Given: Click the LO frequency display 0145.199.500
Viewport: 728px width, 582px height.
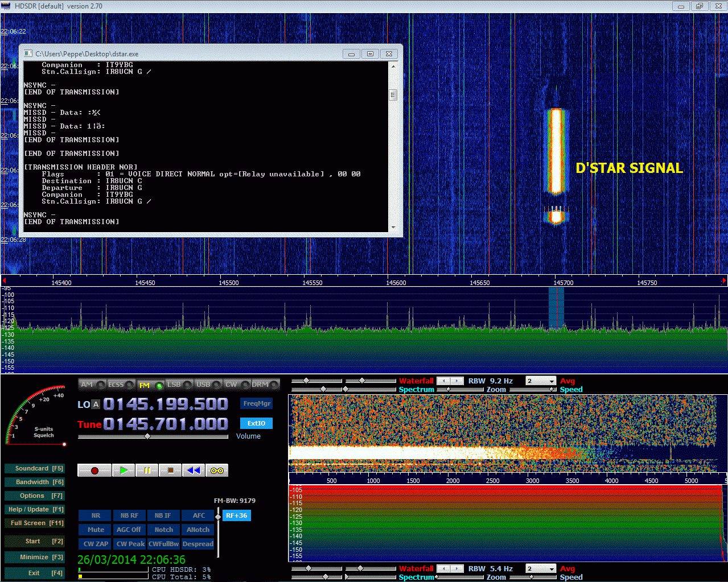Looking at the screenshot, I should [x=166, y=404].
